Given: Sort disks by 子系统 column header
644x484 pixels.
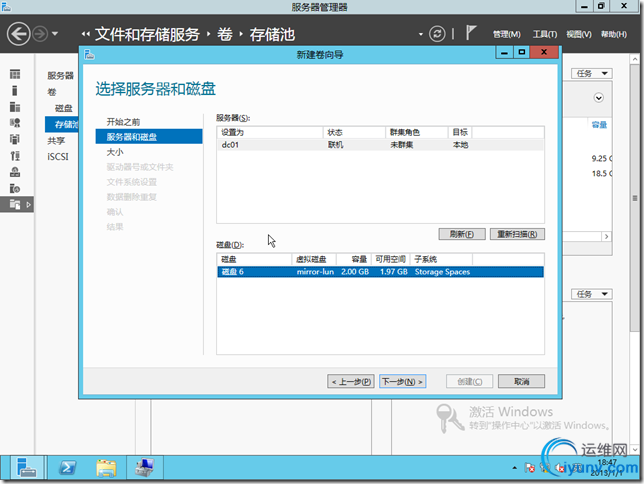Looking at the screenshot, I should click(x=441, y=259).
